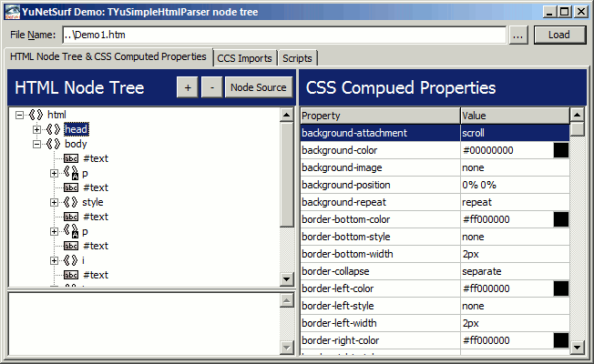This screenshot has height=364, width=594.
Task: Expand the i node
Action: coord(54,260)
